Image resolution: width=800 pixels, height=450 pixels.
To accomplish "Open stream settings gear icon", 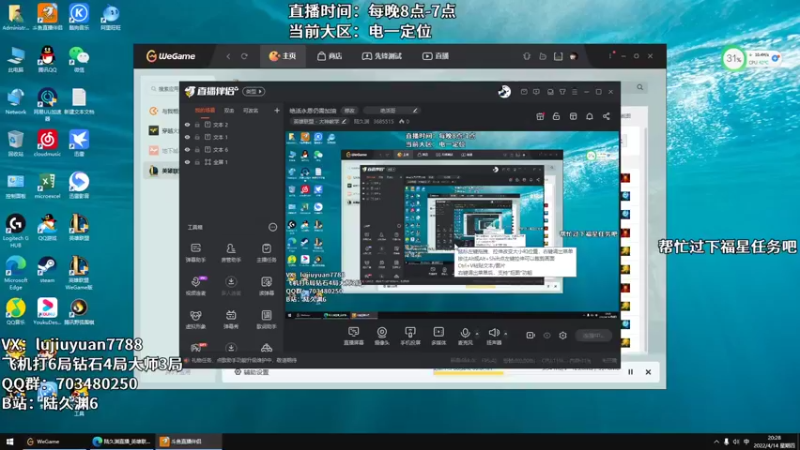I will tap(563, 335).
